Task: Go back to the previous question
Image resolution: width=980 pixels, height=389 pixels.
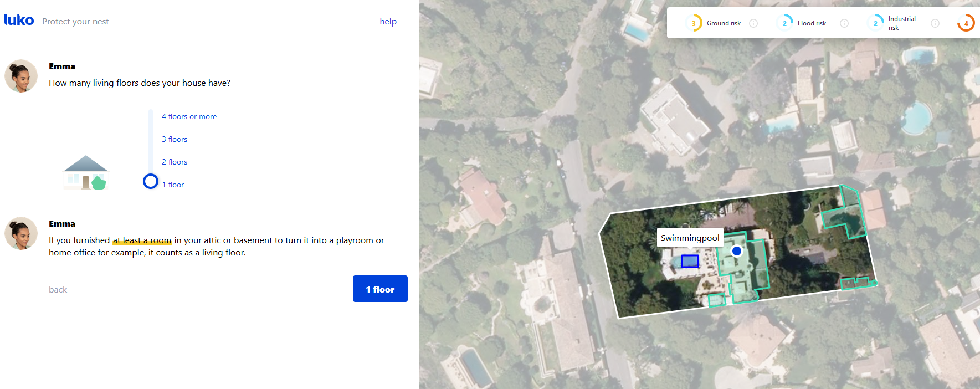Action: (x=58, y=290)
